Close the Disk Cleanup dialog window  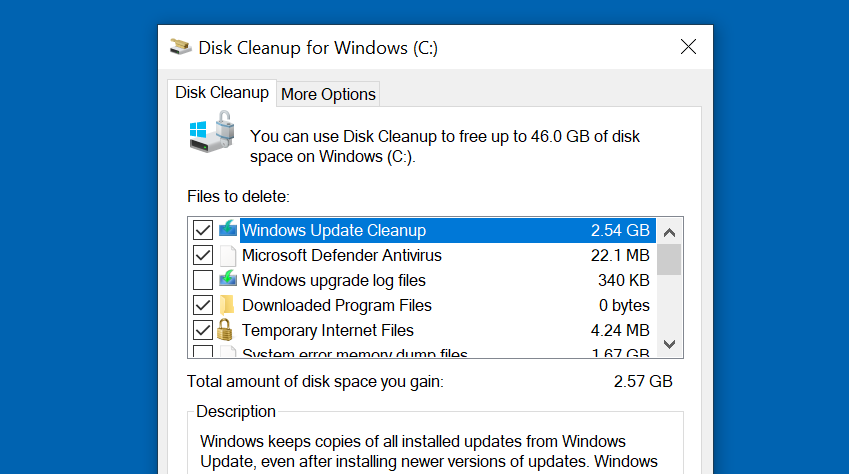688,46
